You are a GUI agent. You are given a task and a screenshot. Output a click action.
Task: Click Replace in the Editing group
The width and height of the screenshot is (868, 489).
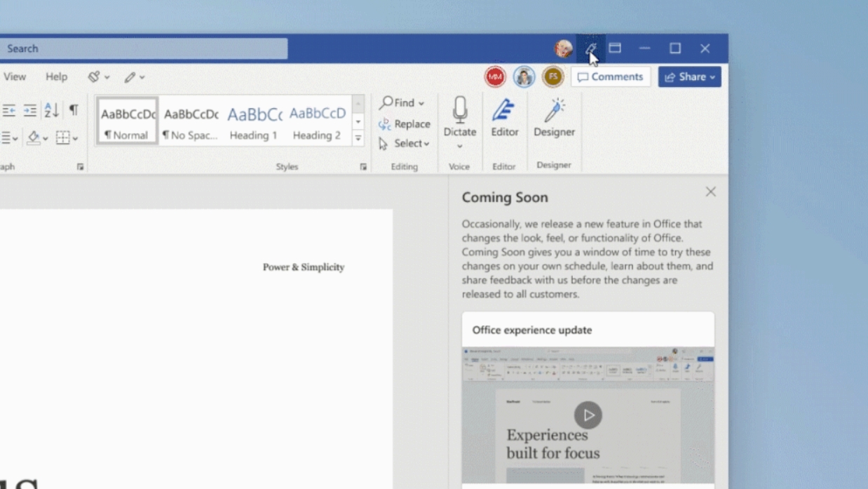405,123
